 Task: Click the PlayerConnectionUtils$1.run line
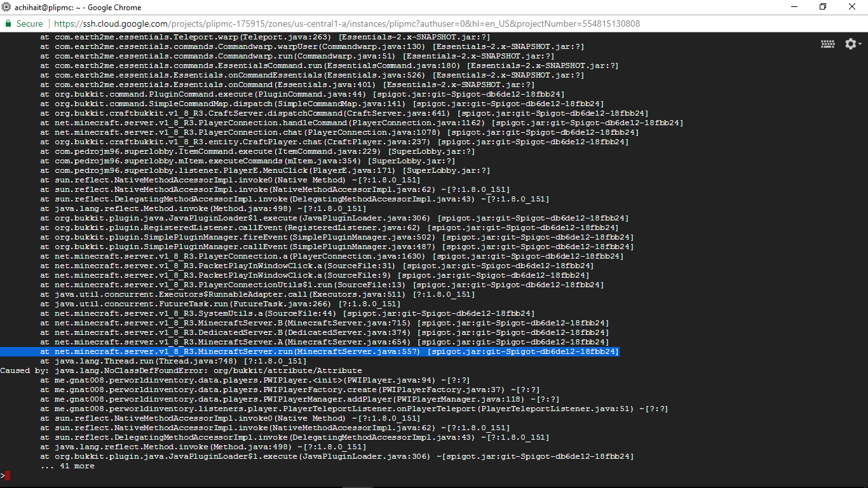click(x=322, y=285)
